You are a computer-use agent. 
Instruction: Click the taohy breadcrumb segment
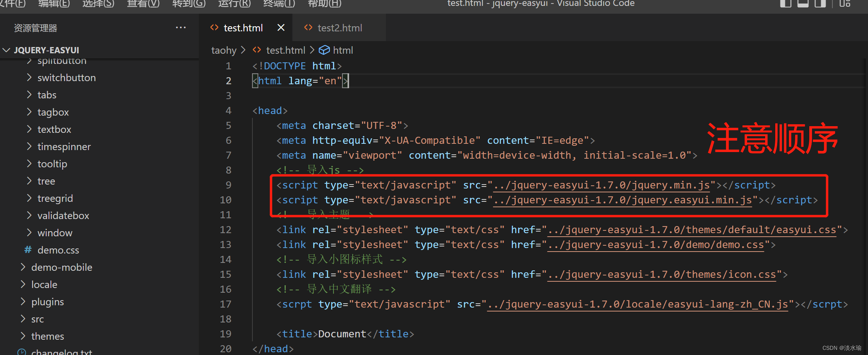pos(224,50)
